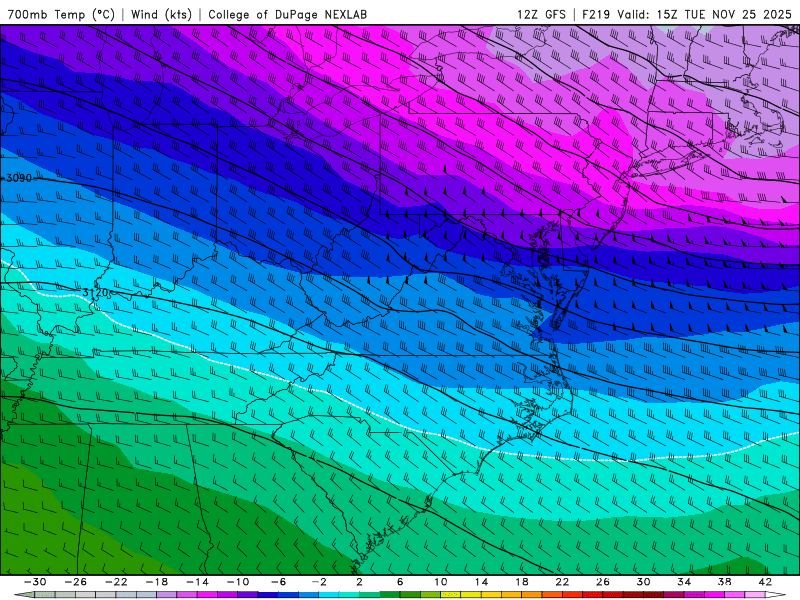The image size is (800, 600).
Task: Click the dotted yellow swatch below label 10
Action: point(451,595)
